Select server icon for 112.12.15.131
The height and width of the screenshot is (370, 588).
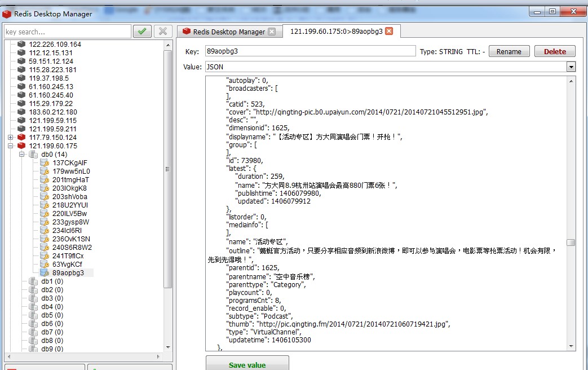(21, 52)
